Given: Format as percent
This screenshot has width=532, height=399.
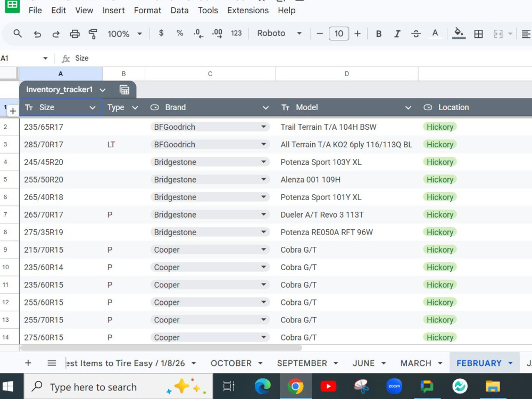Looking at the screenshot, I should point(180,33).
